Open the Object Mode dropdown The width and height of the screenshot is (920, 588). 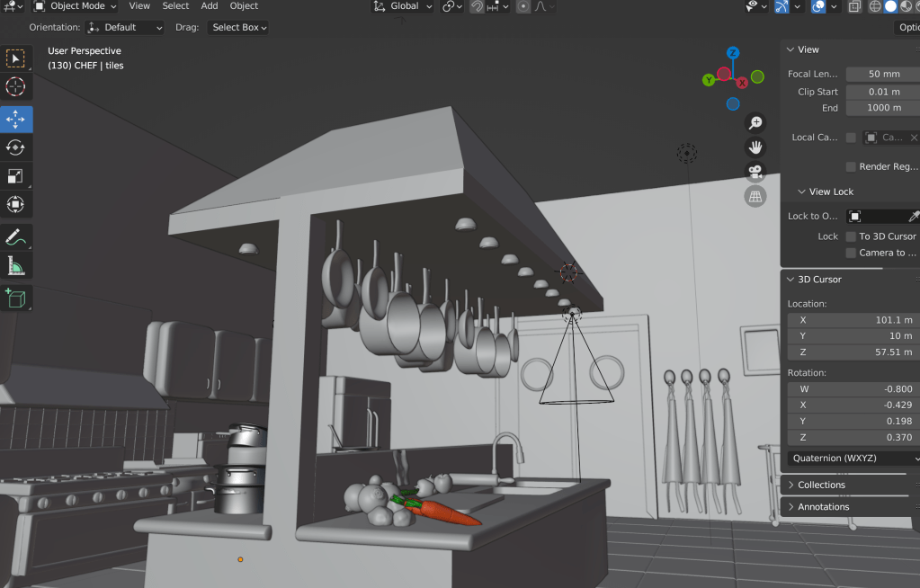[x=75, y=6]
